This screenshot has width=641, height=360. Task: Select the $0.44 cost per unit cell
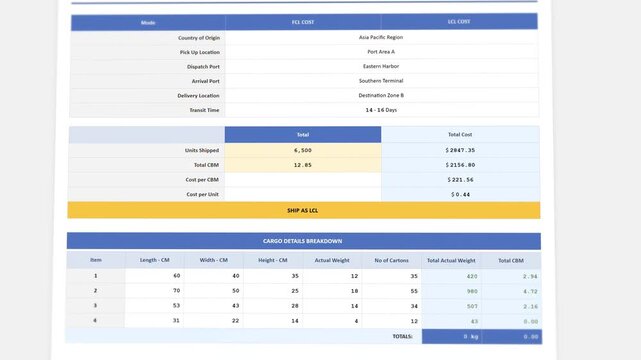tap(460, 195)
